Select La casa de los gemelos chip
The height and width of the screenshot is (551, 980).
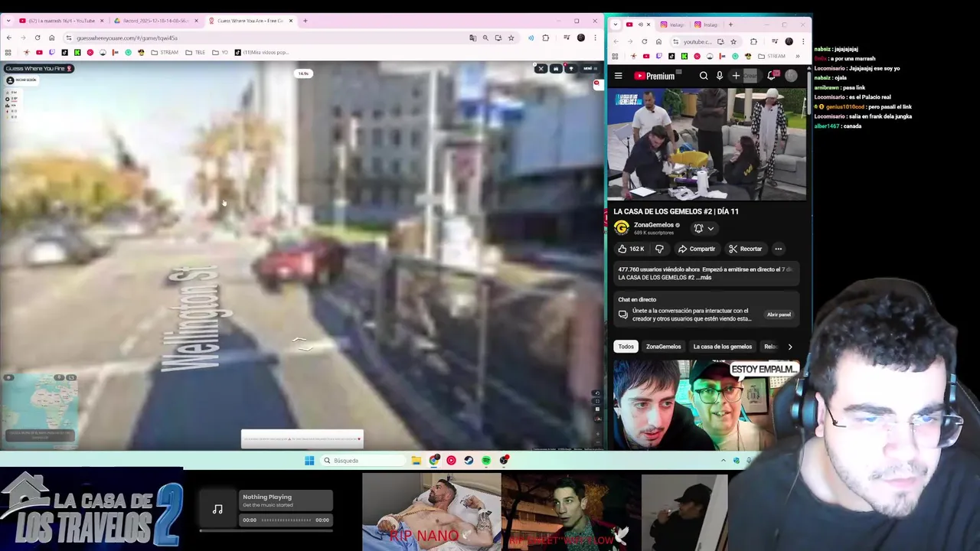(x=723, y=347)
